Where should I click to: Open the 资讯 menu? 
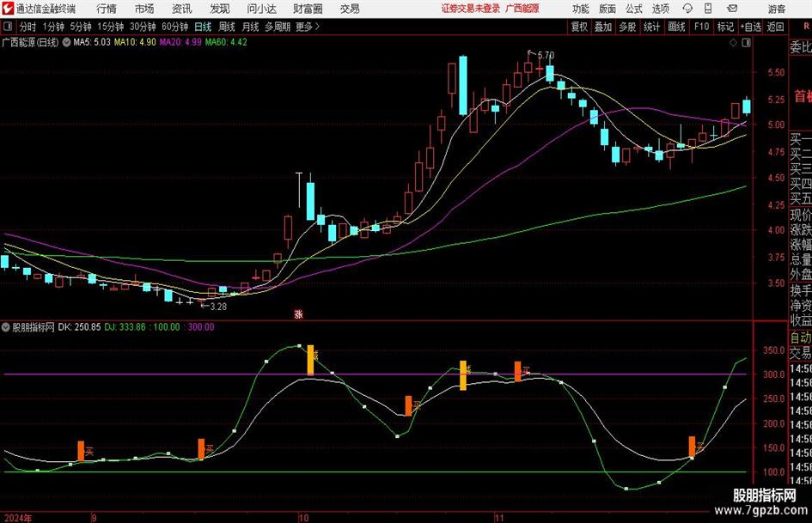[x=182, y=9]
